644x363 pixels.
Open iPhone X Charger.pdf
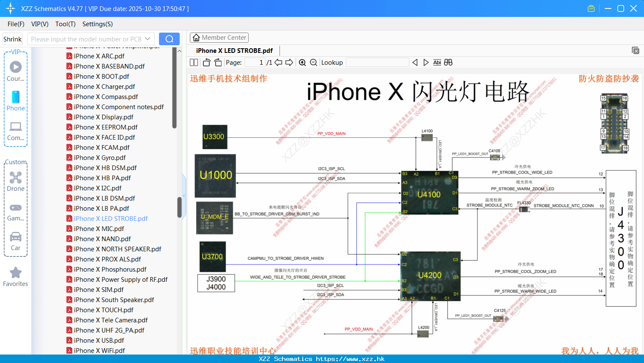(x=104, y=86)
